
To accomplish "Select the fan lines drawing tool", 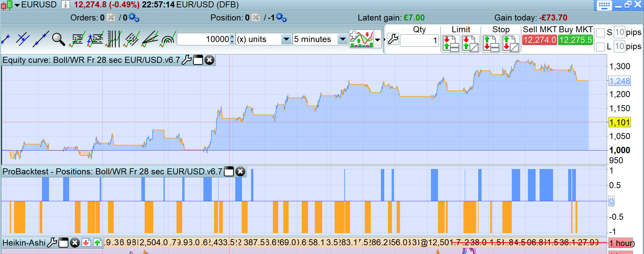I will pos(150,39).
